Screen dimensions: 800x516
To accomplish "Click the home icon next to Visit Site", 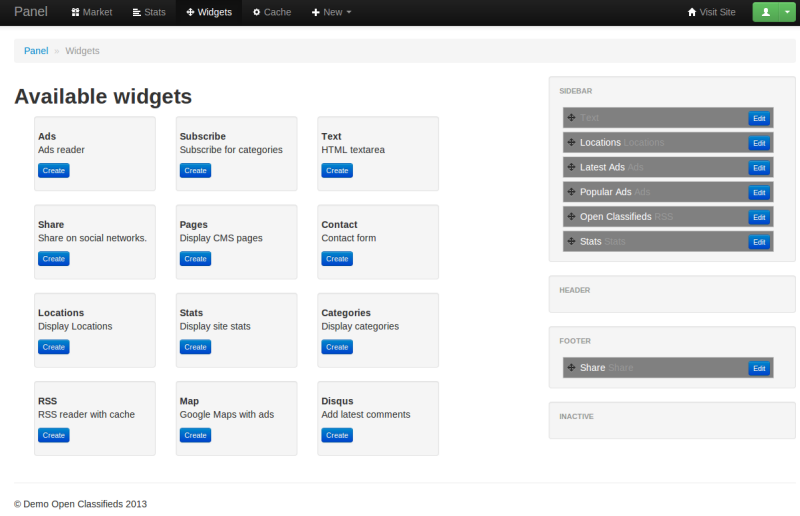I will point(692,12).
